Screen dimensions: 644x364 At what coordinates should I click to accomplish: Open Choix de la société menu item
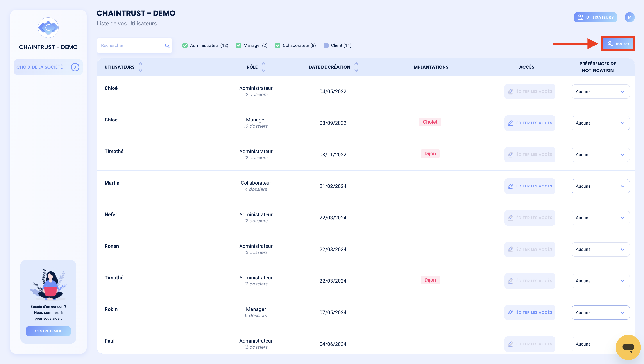pyautogui.click(x=48, y=67)
